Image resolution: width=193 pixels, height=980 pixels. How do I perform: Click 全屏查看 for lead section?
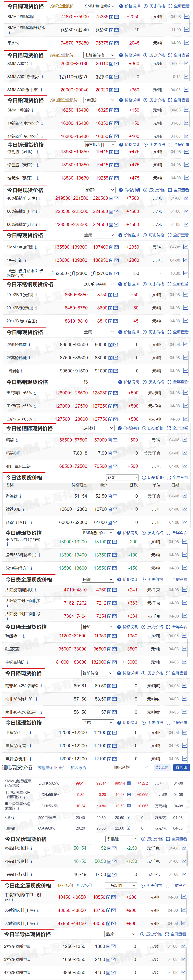click(178, 100)
